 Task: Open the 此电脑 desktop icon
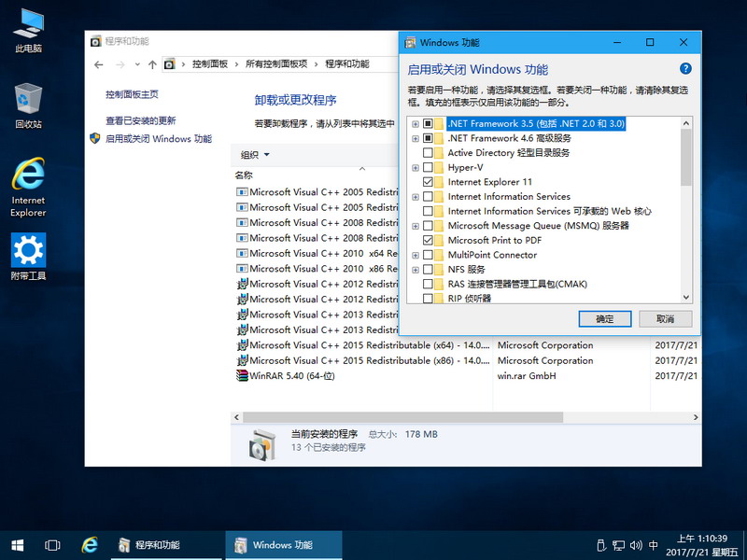coord(28,30)
